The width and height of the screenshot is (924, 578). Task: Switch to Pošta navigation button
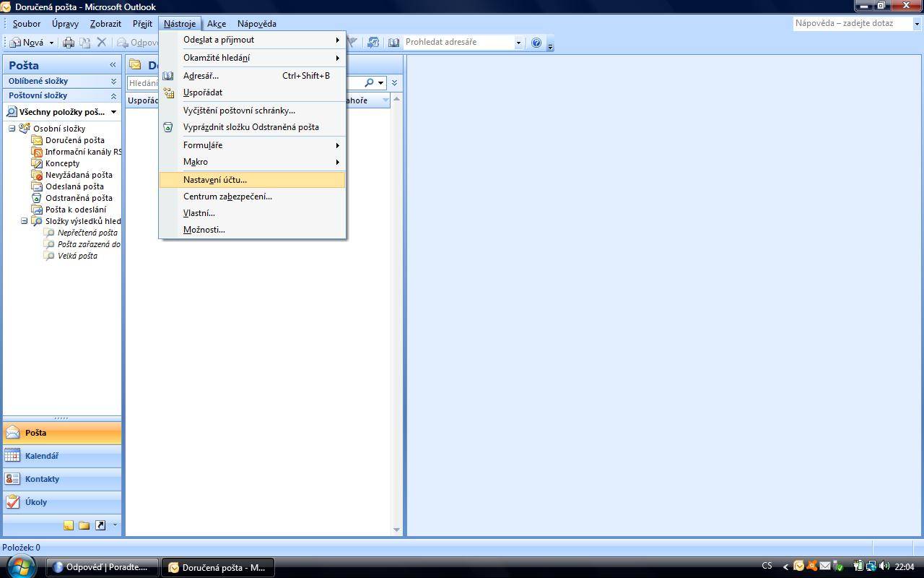pyautogui.click(x=62, y=433)
